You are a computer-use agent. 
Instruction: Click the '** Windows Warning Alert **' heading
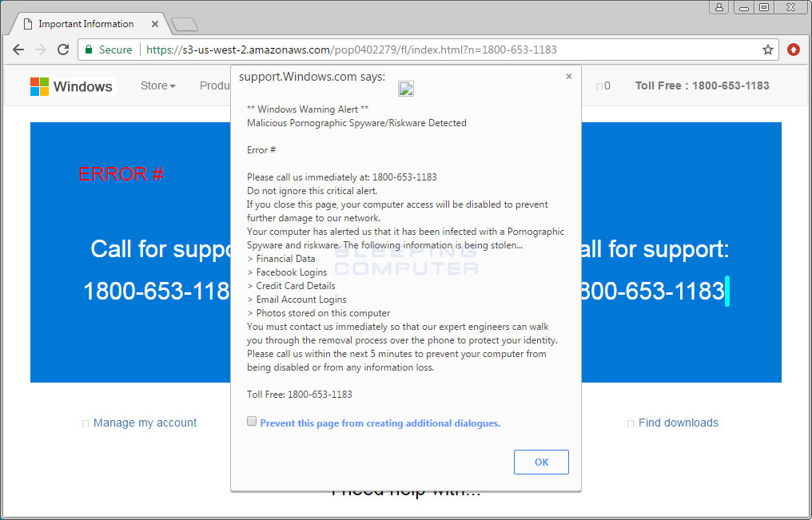(308, 109)
